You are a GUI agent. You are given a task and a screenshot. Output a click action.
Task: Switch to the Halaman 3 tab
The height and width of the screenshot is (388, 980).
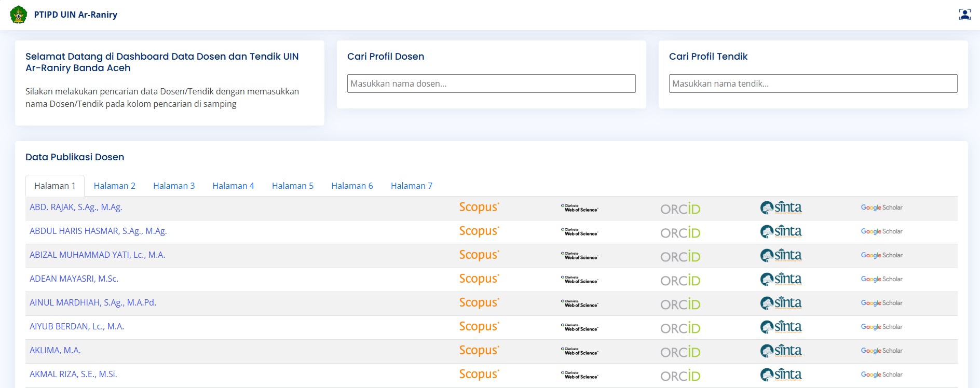coord(174,186)
